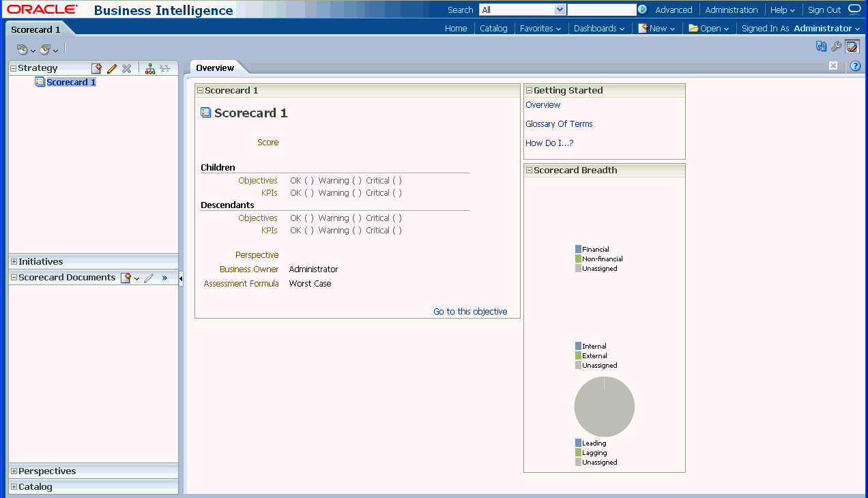This screenshot has height=498, width=868.
Task: Click the pencil edit icon in Strategy pane
Action: pyautogui.click(x=112, y=68)
